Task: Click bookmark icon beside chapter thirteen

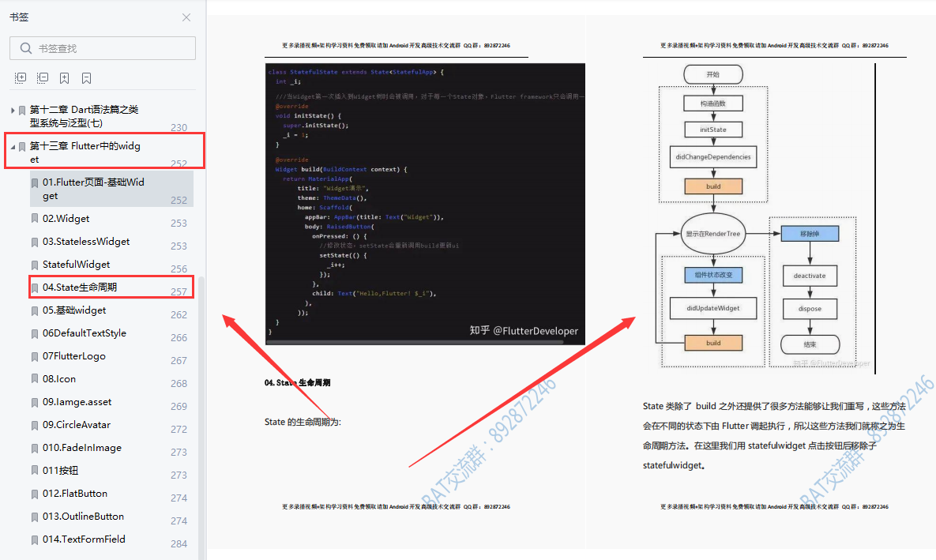Action: point(22,147)
